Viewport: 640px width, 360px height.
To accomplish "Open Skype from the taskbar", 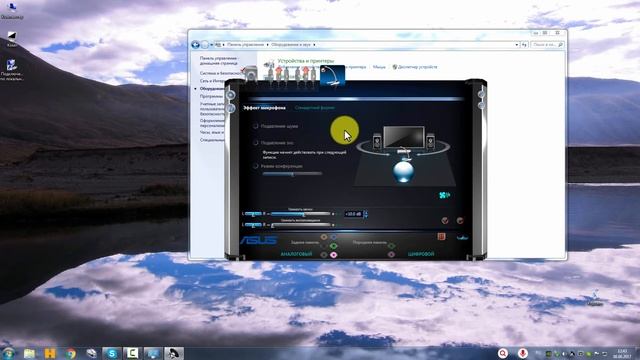I will [111, 353].
